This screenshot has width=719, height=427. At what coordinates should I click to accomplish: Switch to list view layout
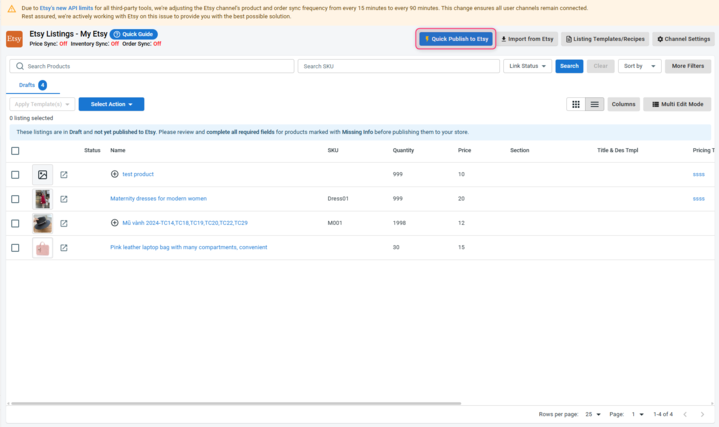coord(594,104)
